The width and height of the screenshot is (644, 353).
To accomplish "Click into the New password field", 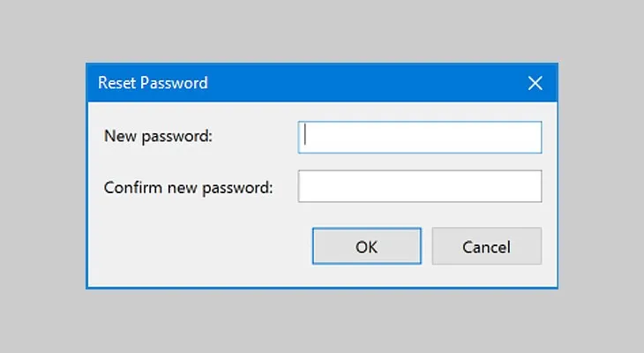I will (x=419, y=138).
